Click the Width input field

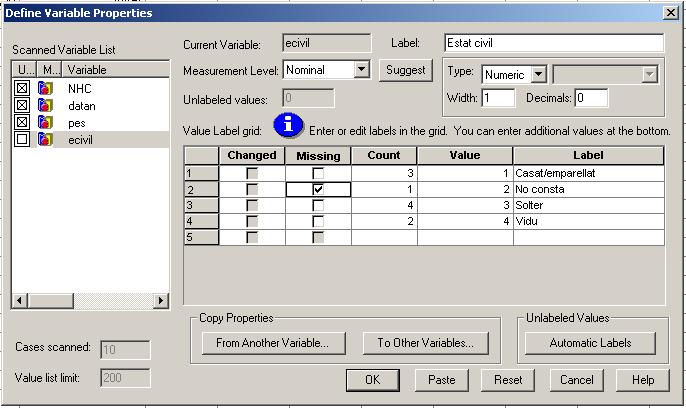[498, 98]
